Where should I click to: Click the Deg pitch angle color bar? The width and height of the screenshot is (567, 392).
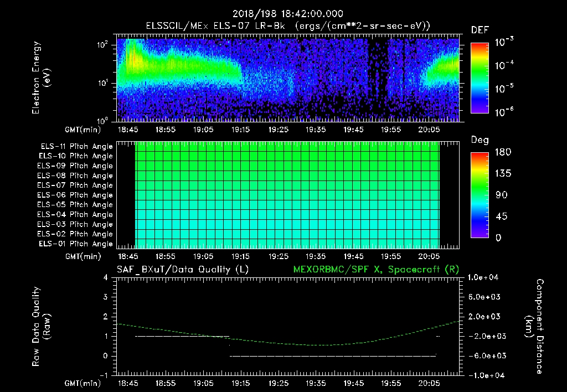click(480, 195)
